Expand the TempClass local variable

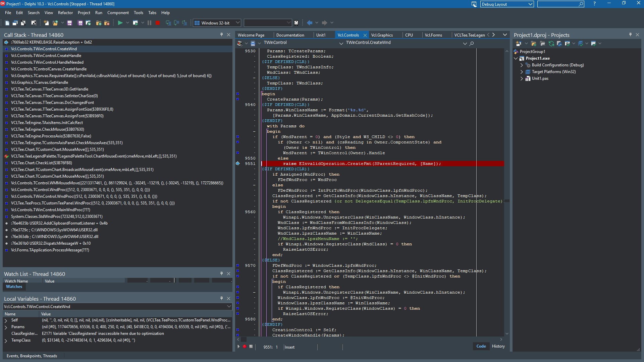6,341
